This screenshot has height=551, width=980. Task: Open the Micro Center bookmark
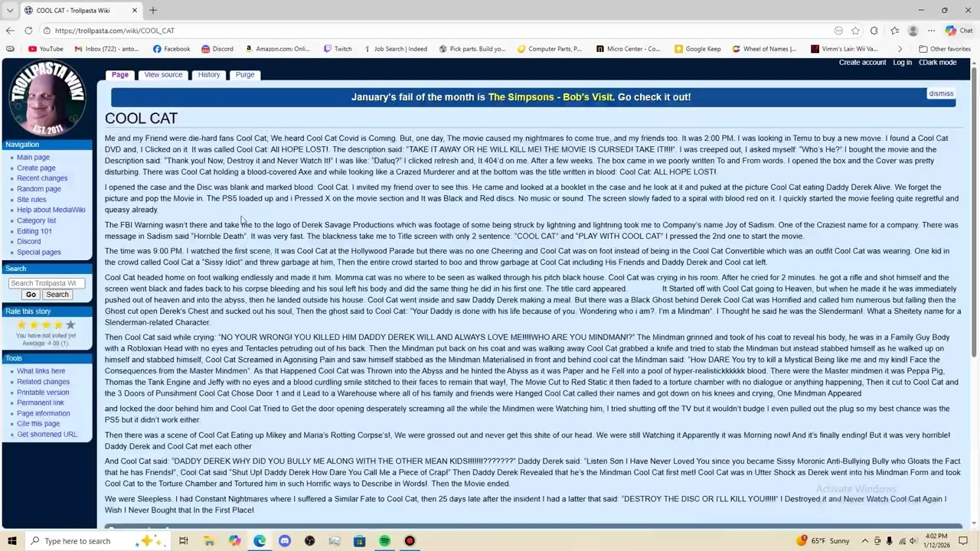pyautogui.click(x=628, y=49)
